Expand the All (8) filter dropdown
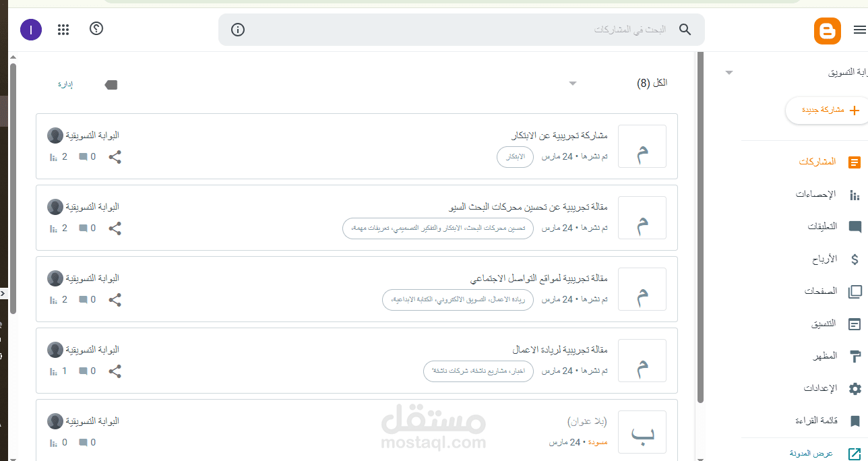The height and width of the screenshot is (461, 868). (x=573, y=84)
